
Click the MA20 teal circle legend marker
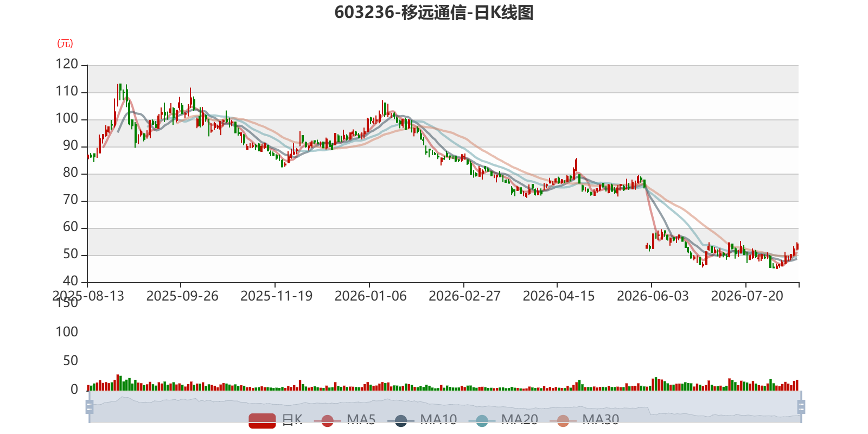point(482,420)
